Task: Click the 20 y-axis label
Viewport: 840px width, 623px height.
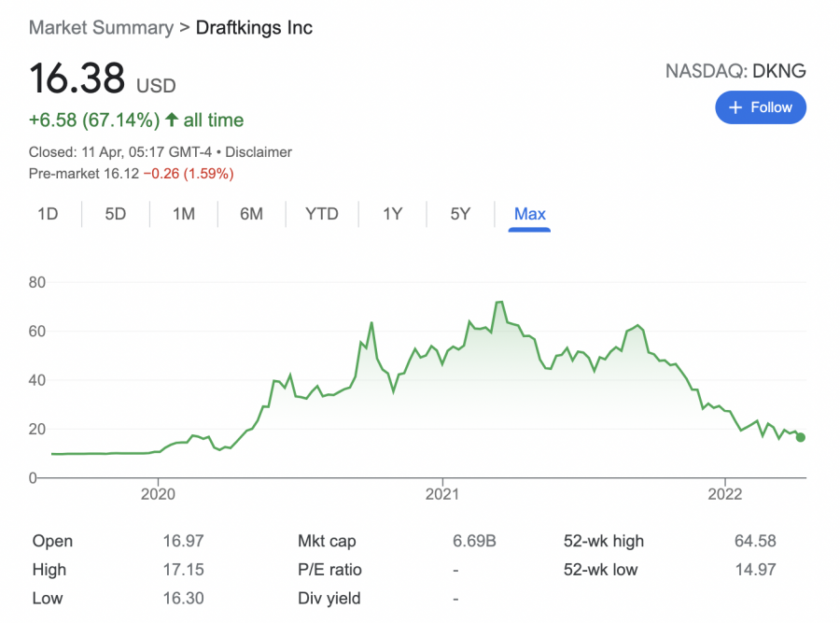Action: [37, 429]
